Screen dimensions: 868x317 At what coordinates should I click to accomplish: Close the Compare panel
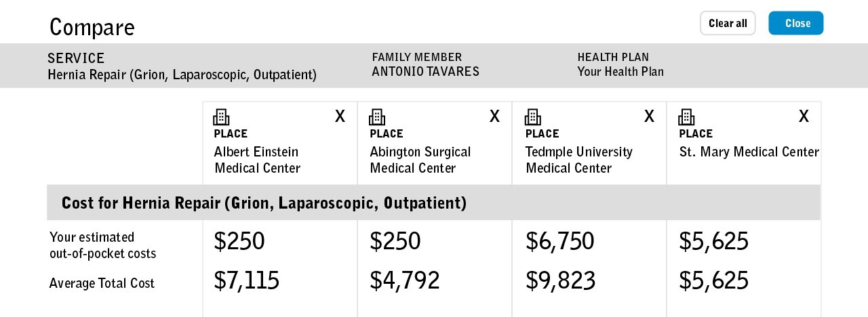tap(795, 23)
